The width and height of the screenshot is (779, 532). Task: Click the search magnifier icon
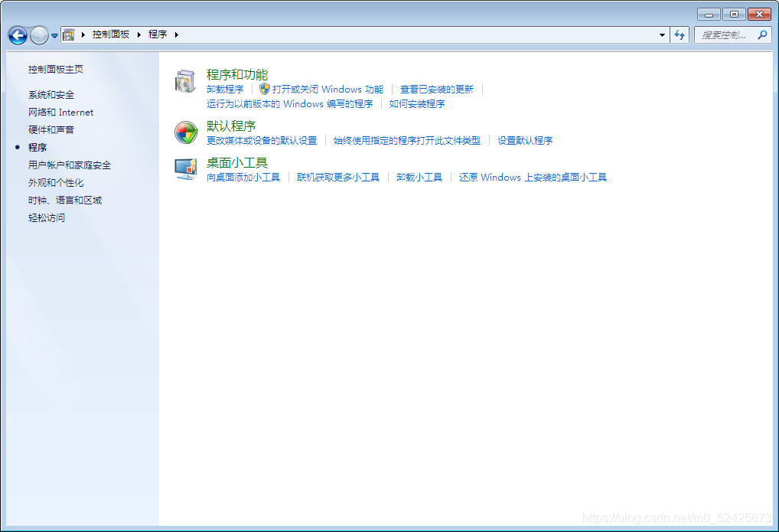click(764, 34)
